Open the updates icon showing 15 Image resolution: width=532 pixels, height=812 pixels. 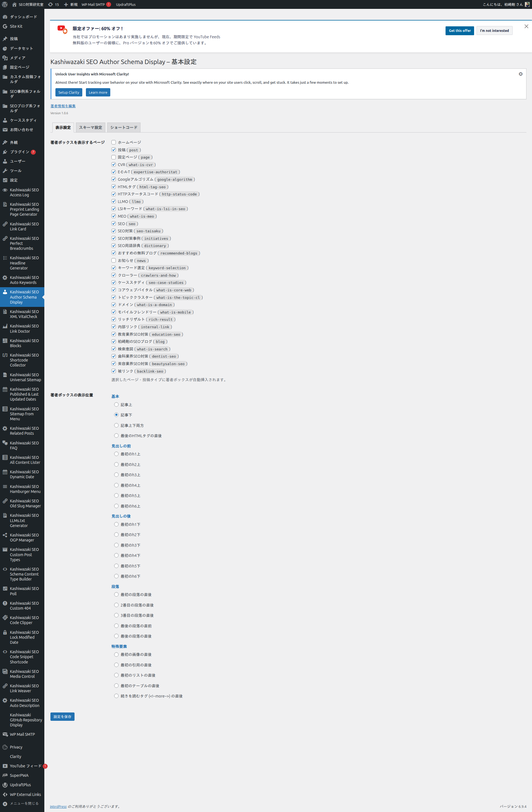(50, 4)
